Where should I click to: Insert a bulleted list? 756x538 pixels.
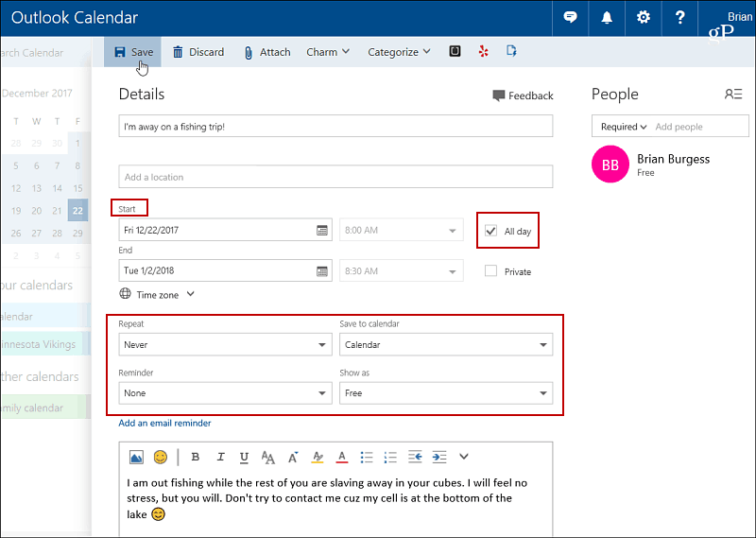[x=367, y=457]
